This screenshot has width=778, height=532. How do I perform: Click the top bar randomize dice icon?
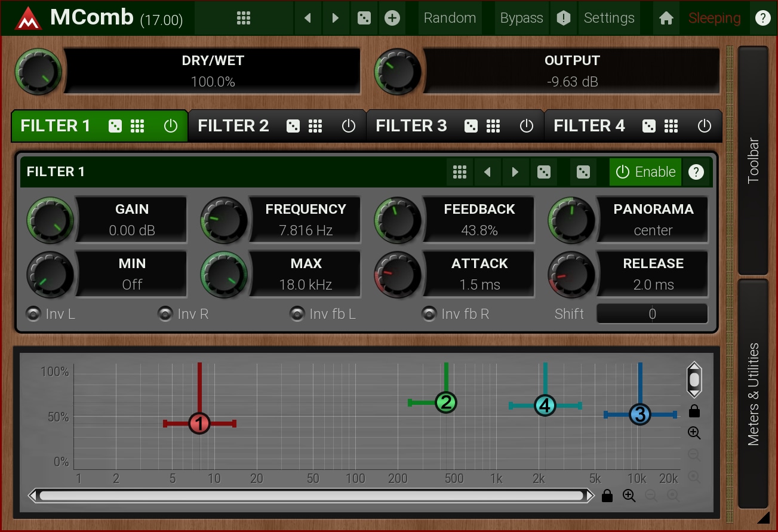point(364,18)
